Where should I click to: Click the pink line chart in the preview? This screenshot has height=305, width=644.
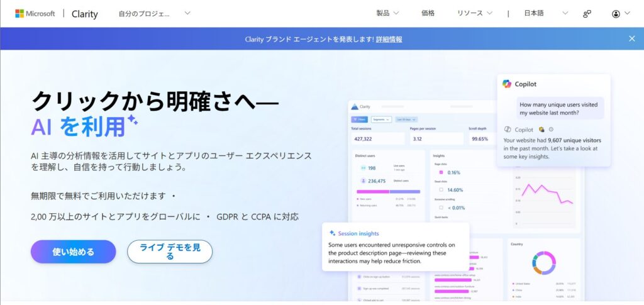[x=547, y=194]
